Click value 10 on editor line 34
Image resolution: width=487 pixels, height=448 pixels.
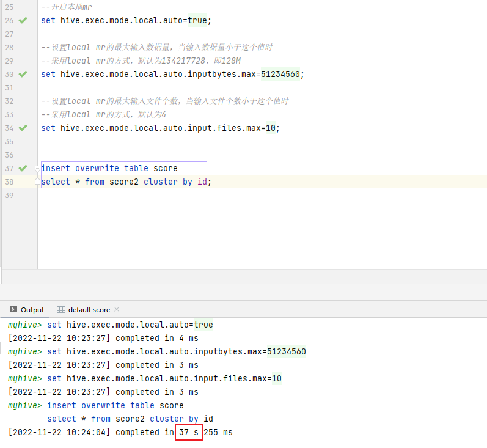click(271, 128)
